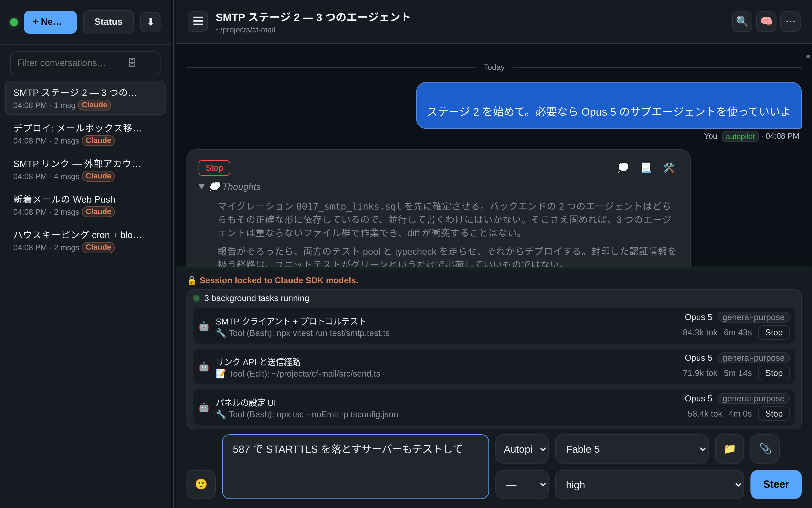Open the emoji picker smiley button

[x=201, y=484]
